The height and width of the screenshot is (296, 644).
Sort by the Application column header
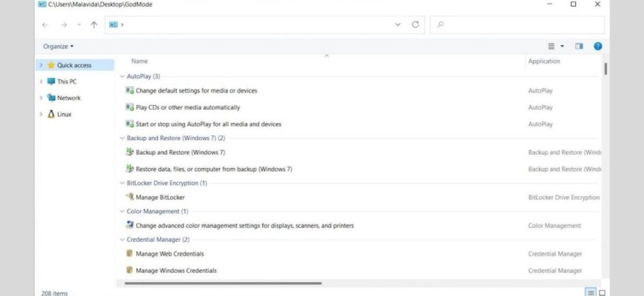click(x=544, y=61)
